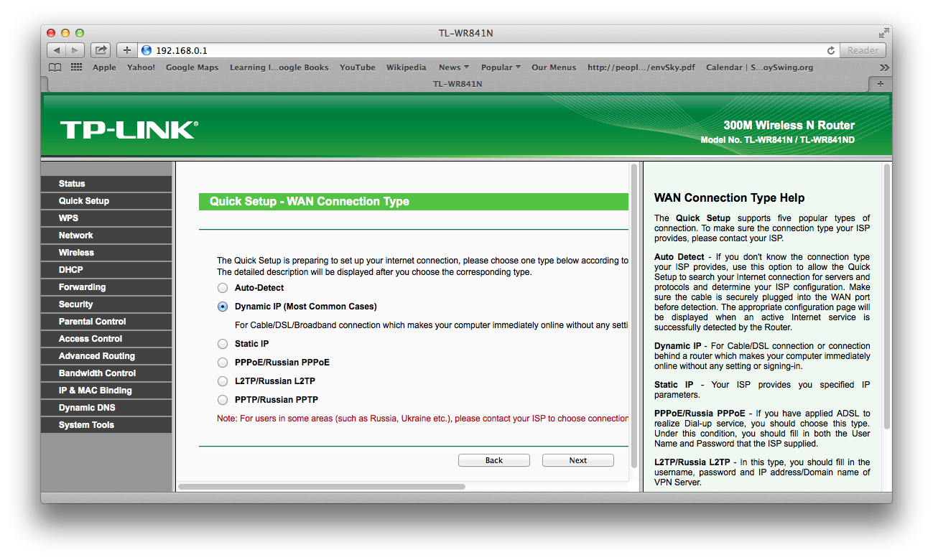Viewport: 933px width, 560px height.
Task: Open the Share button in toolbar
Action: (101, 50)
